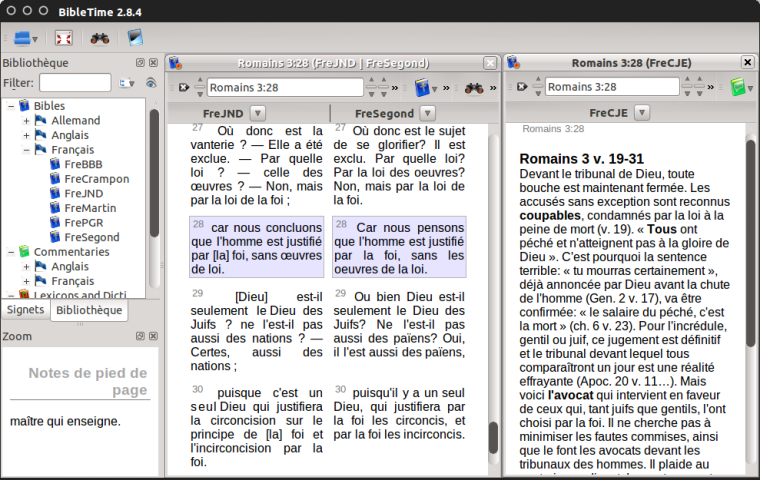
Task: Expand Anglais under Commentaries
Action: click(26, 267)
